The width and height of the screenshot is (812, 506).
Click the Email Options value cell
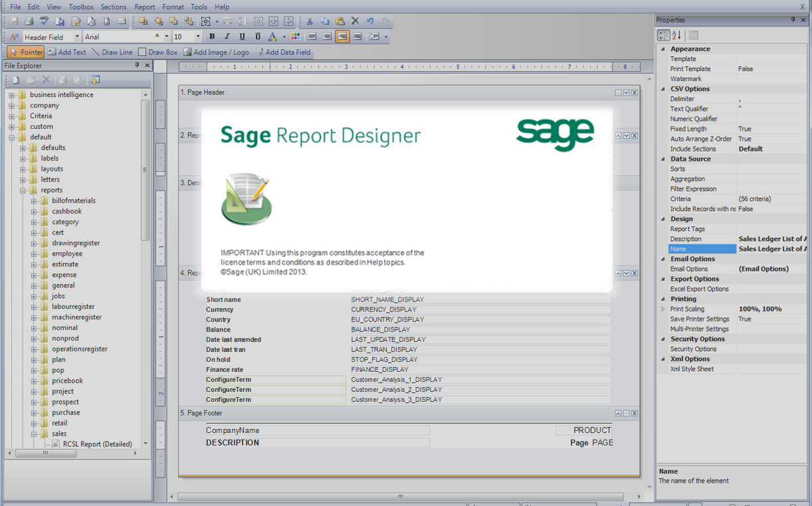[771, 269]
